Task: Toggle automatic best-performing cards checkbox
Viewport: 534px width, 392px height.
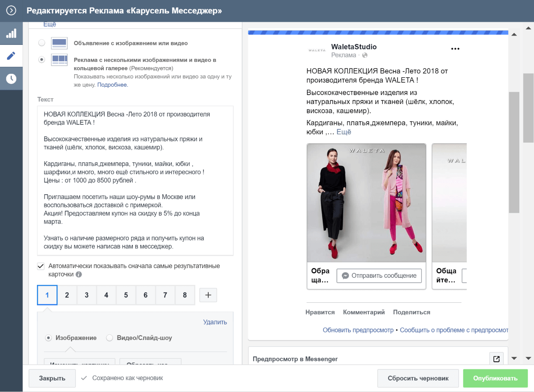Action: (x=41, y=266)
